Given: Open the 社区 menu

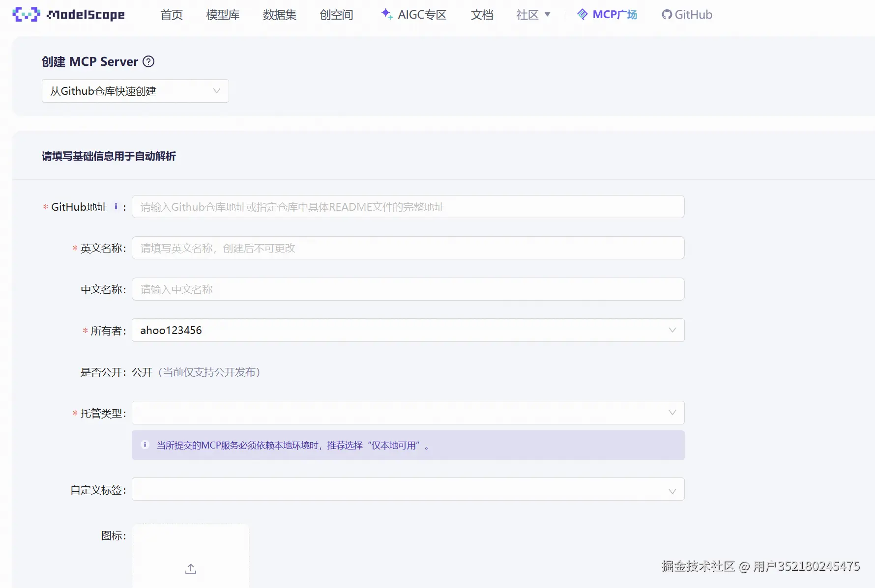Looking at the screenshot, I should click(x=533, y=15).
